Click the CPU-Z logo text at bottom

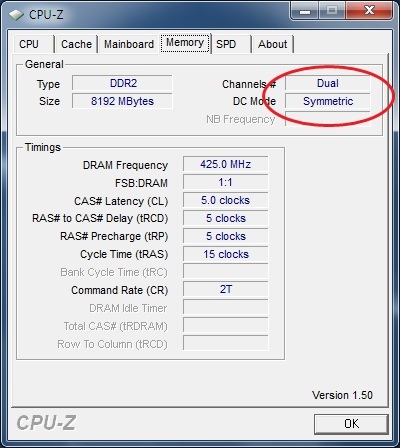46,423
